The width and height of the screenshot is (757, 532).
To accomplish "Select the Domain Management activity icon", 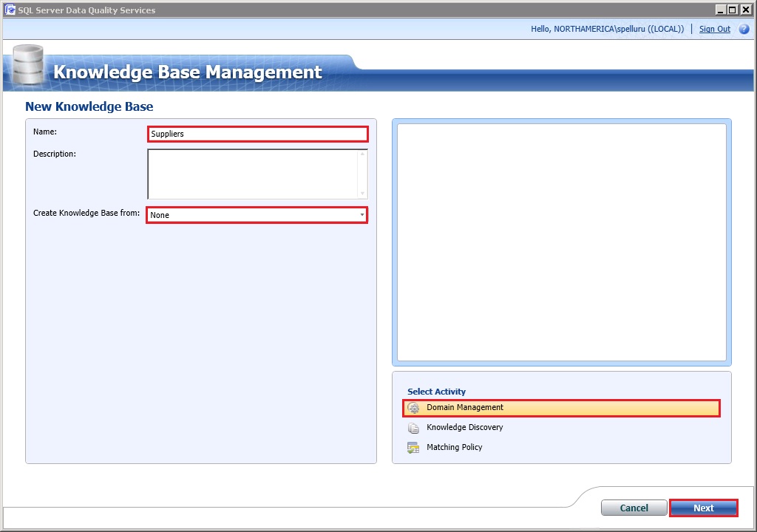I will click(414, 407).
